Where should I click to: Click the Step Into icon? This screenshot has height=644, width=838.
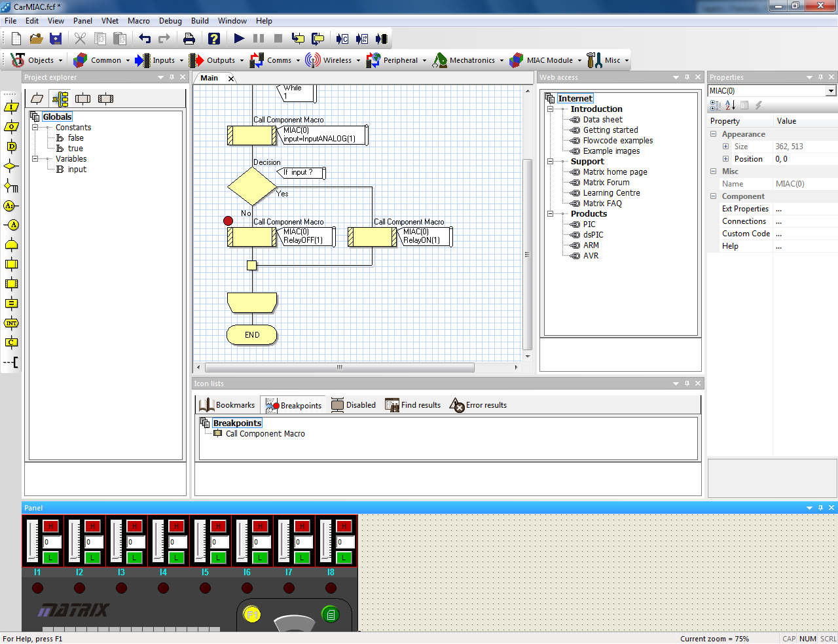298,39
